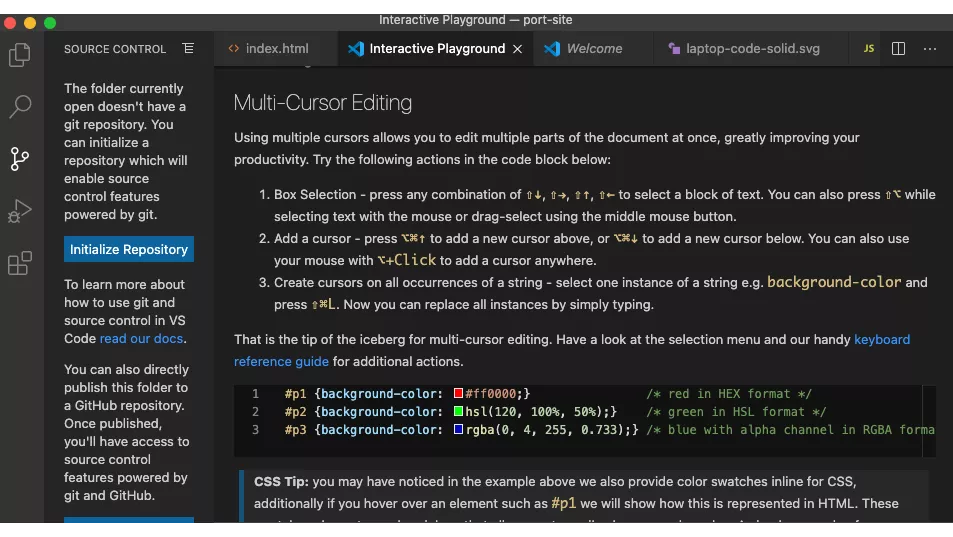
Task: Click line number 2 in code block
Action: (x=256, y=412)
